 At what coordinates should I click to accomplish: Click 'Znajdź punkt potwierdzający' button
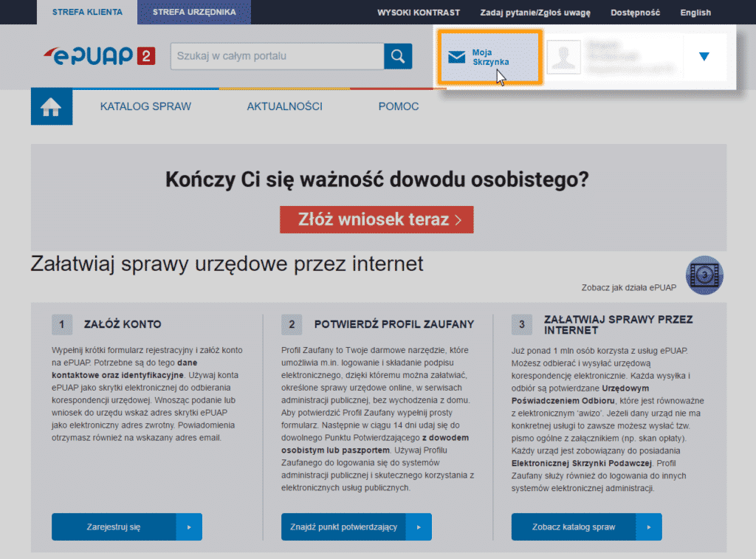357,527
